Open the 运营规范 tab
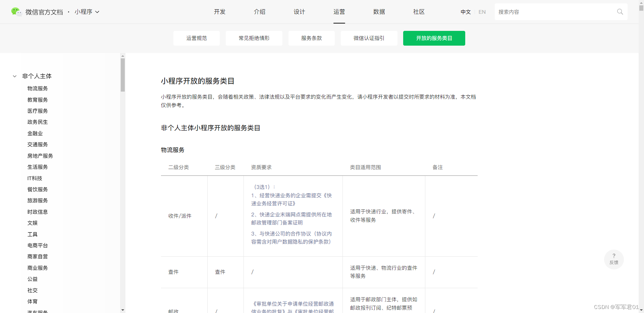Image resolution: width=644 pixels, height=313 pixels. [x=197, y=38]
